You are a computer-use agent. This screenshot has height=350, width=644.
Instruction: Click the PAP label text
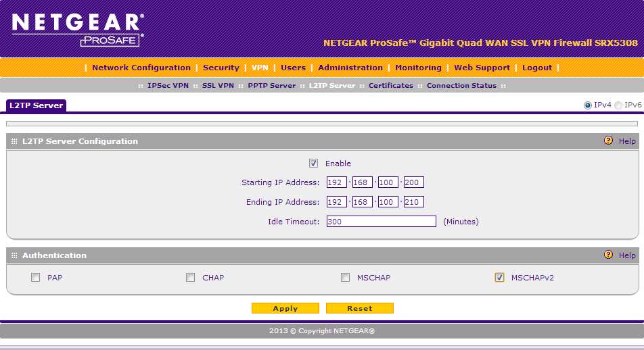tap(55, 278)
